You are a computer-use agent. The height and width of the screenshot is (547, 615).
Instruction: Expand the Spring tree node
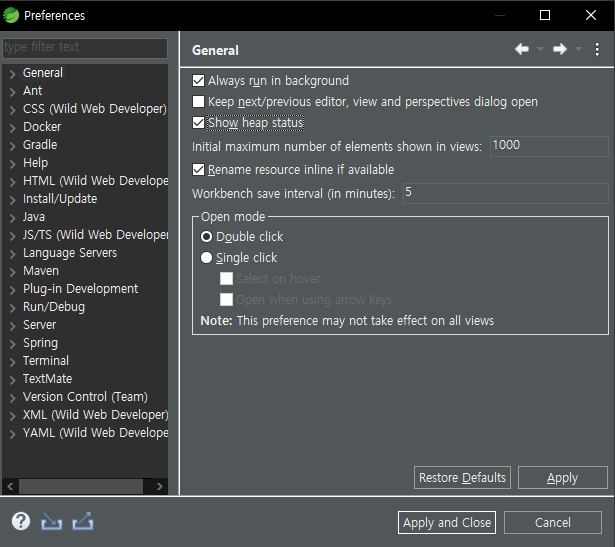[x=13, y=344]
